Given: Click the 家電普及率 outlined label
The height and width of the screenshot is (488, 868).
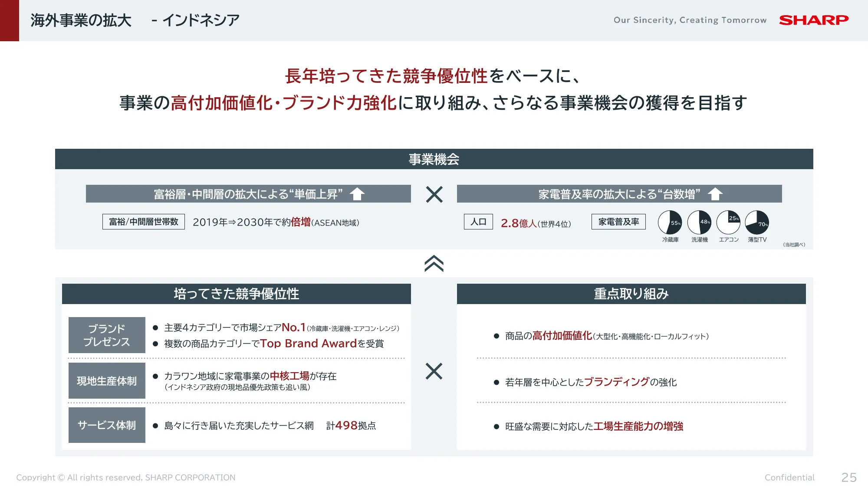Looking at the screenshot, I should coord(618,222).
